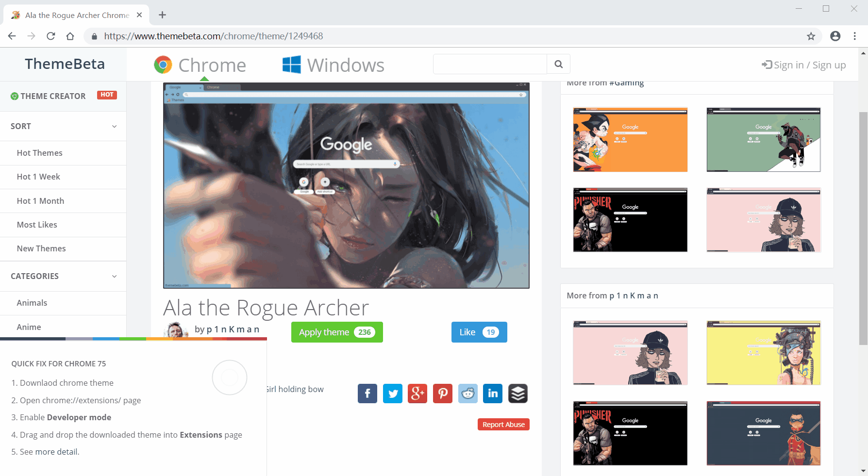Collapse the SORT section
This screenshot has height=476, width=868.
pos(63,126)
